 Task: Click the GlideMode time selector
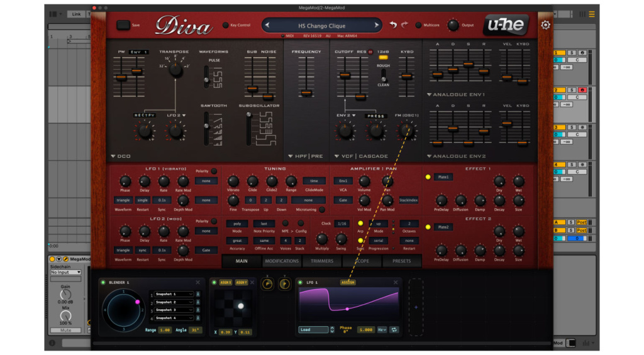click(314, 181)
